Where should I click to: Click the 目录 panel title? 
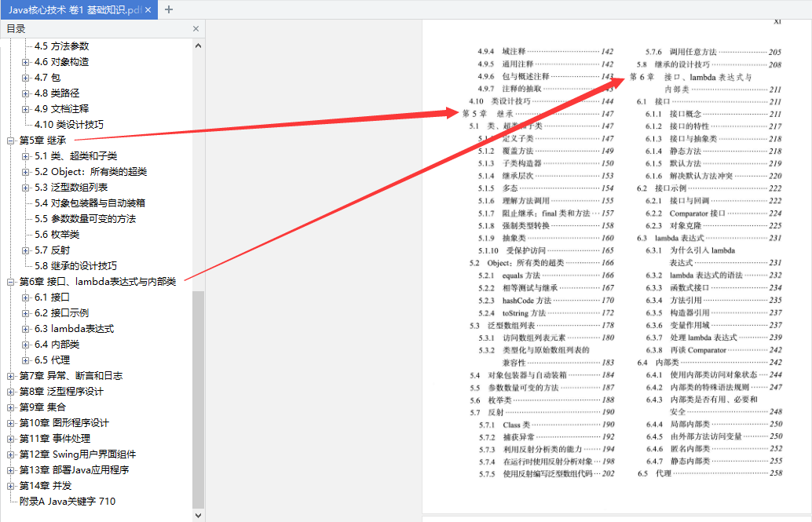[x=16, y=29]
